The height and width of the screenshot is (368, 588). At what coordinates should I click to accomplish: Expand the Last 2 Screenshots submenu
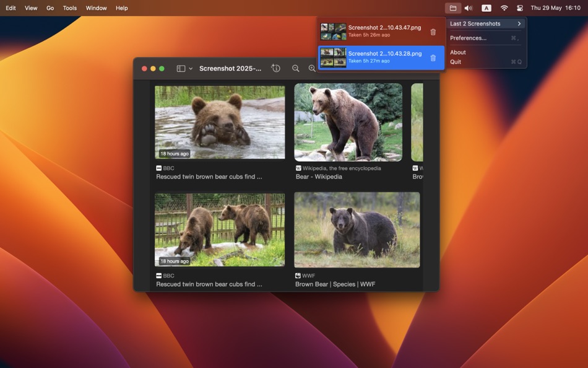pyautogui.click(x=486, y=24)
